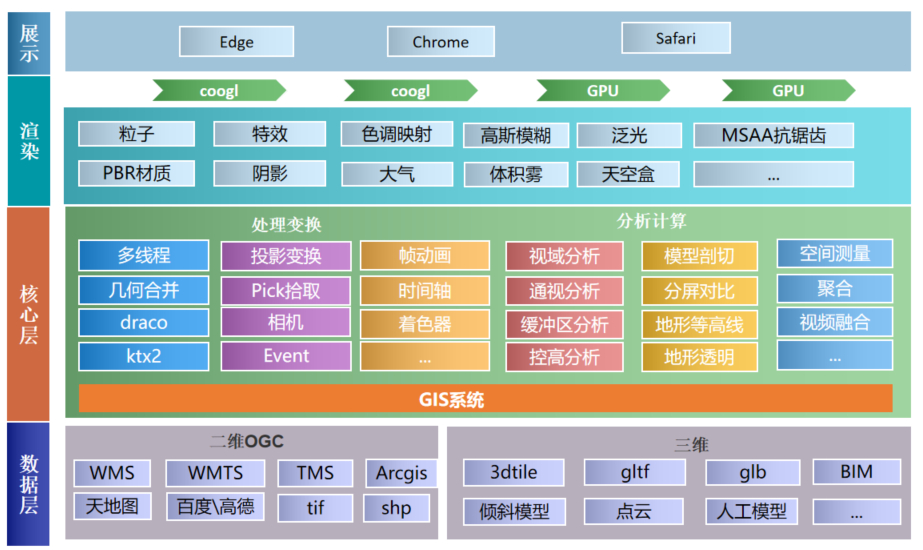Click the PBR材质 box
Image resolution: width=923 pixels, height=550 pixels.
[x=136, y=173]
